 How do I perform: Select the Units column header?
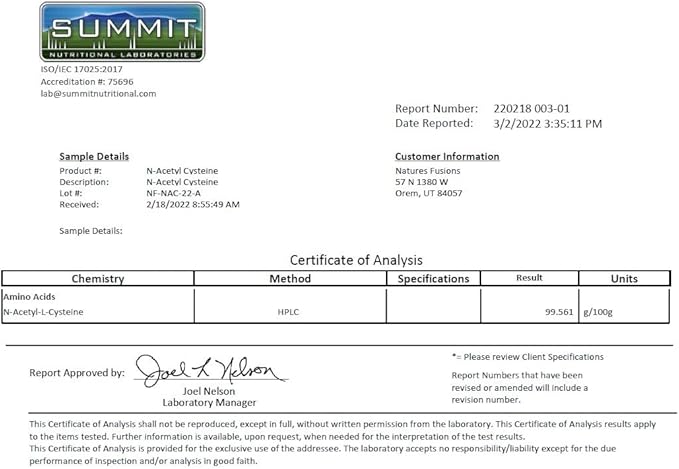pyautogui.click(x=624, y=278)
